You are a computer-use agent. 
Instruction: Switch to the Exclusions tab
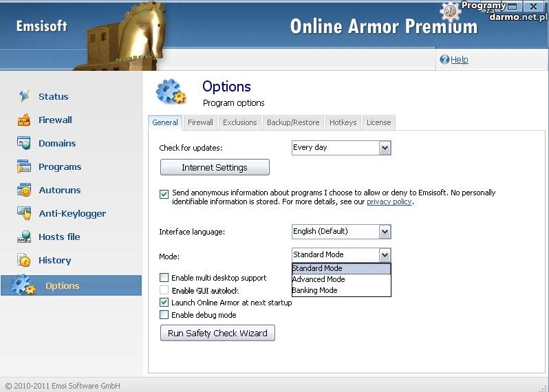tap(239, 122)
